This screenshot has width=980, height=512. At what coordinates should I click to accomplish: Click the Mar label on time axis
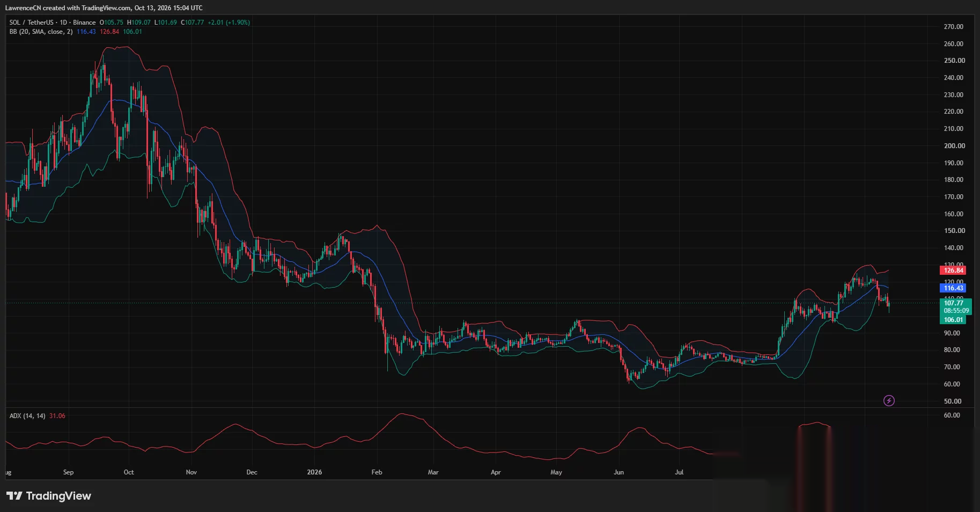(433, 472)
